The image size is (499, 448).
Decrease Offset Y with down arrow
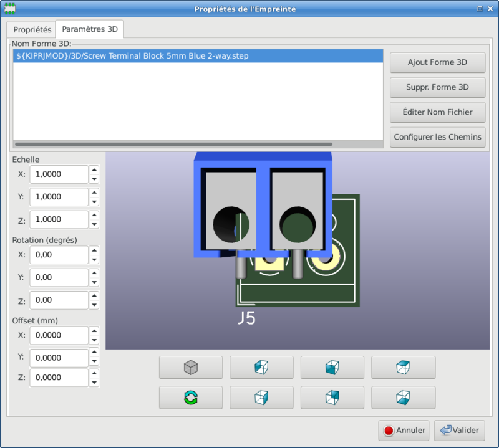coord(94,361)
